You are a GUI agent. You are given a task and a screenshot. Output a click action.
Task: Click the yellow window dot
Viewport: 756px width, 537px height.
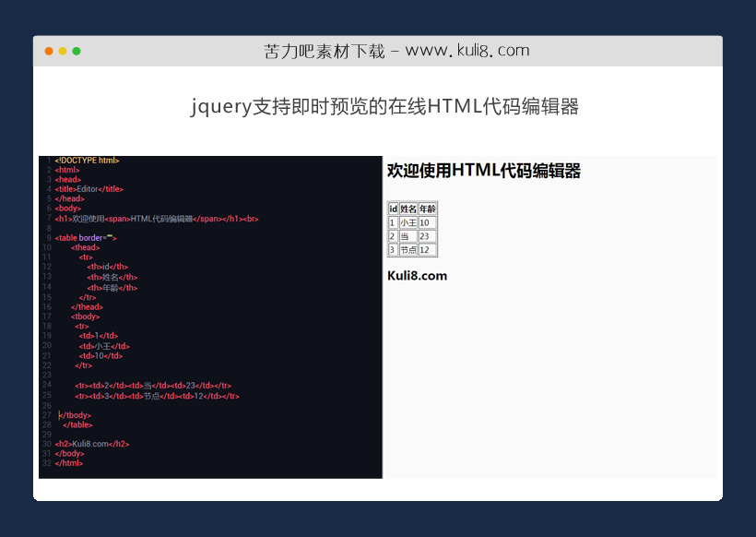pos(61,51)
